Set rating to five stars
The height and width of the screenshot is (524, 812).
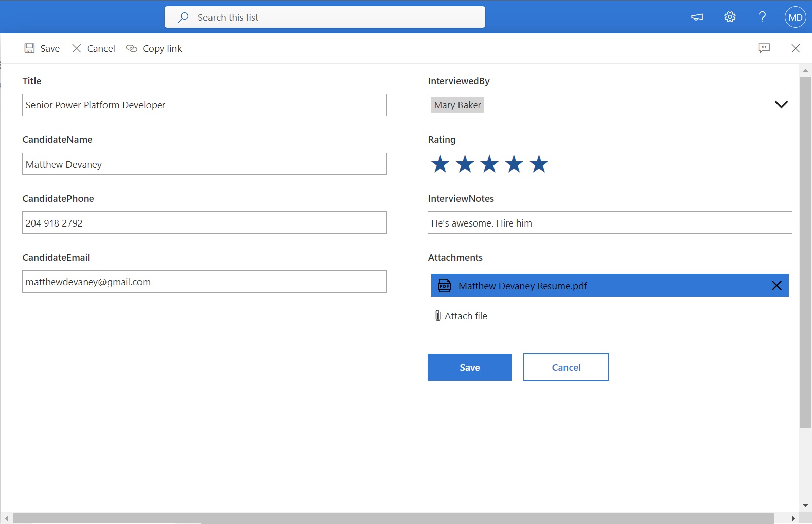(x=539, y=164)
